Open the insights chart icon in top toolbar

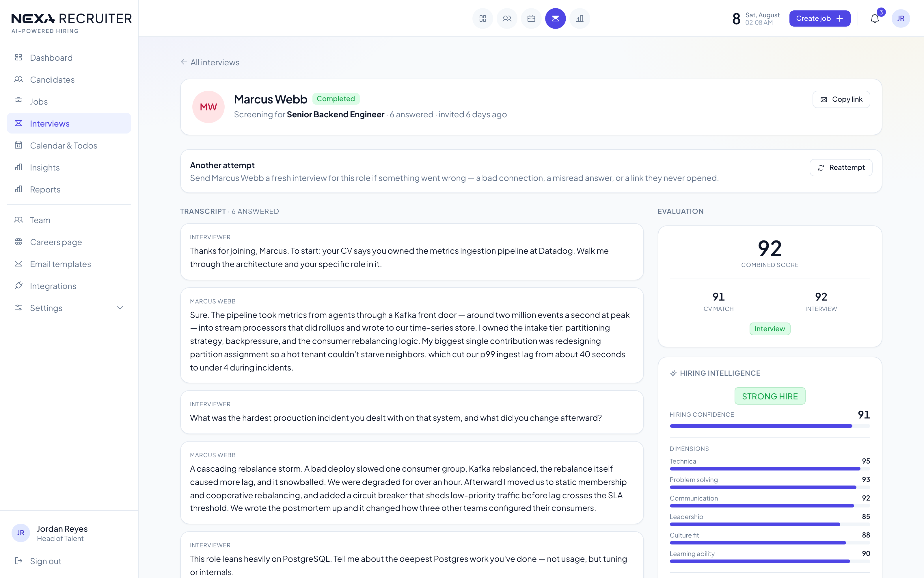coord(580,18)
